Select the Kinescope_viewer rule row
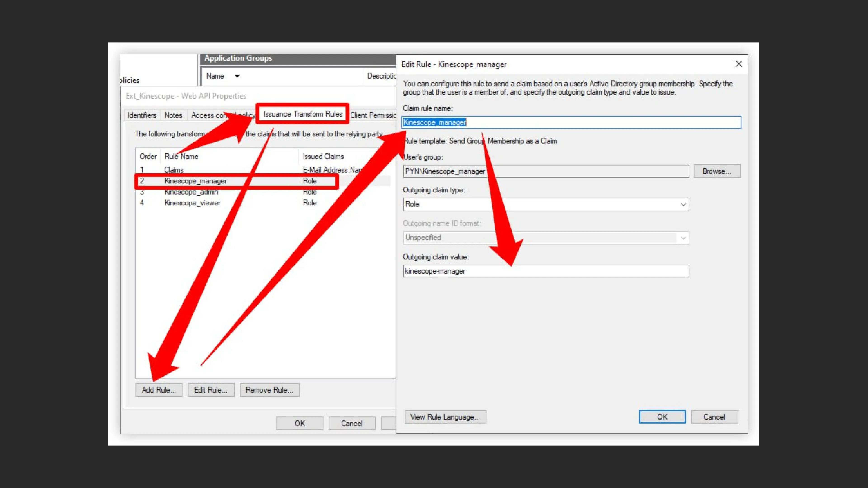 point(192,203)
